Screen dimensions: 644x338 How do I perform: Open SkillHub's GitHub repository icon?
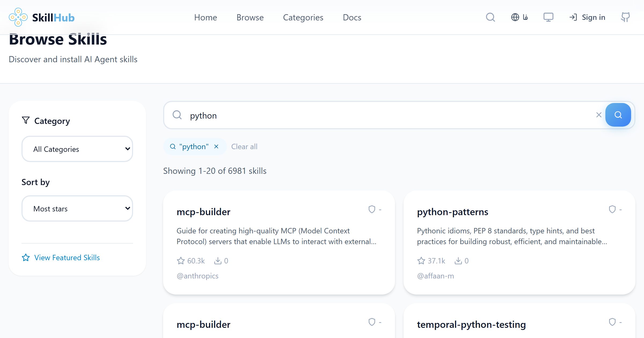point(625,17)
